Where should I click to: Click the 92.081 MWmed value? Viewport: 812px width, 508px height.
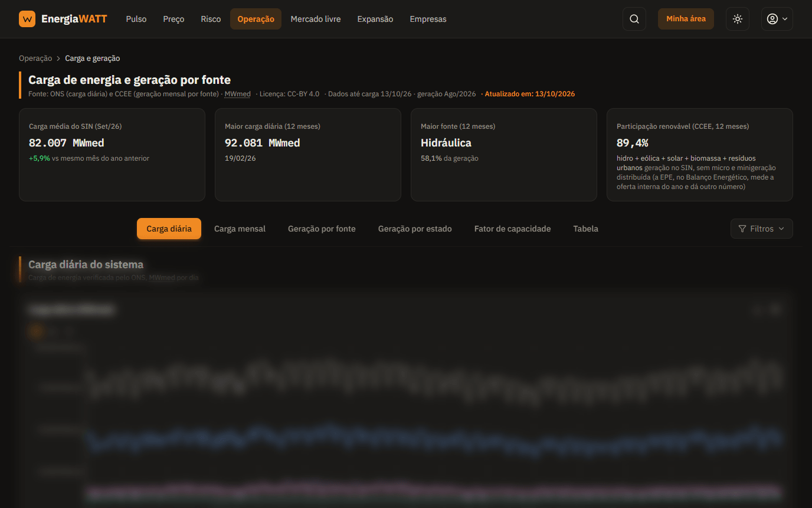(x=263, y=143)
